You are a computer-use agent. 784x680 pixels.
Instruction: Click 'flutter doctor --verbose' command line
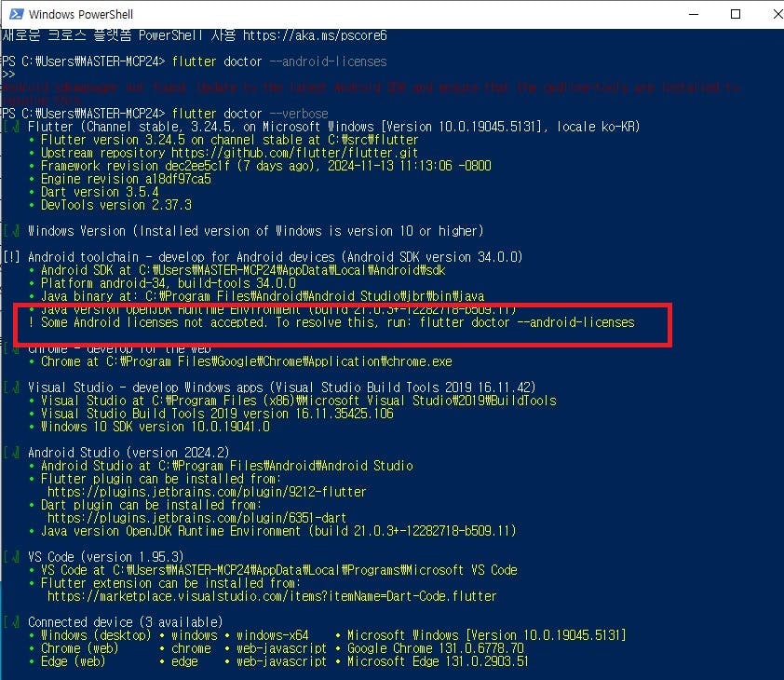click(x=250, y=114)
